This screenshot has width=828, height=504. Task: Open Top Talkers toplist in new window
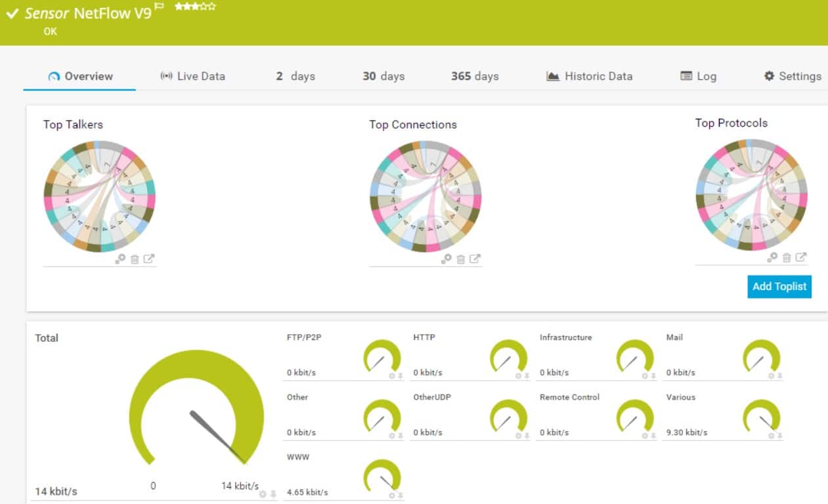pos(149,259)
